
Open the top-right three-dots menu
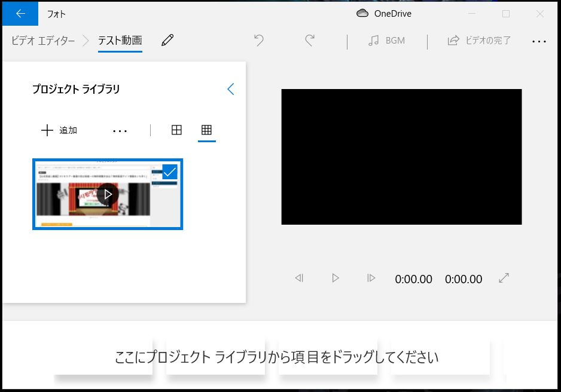[539, 41]
